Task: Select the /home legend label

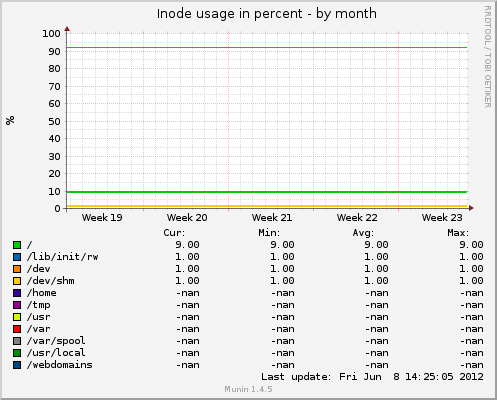Action: [42, 293]
